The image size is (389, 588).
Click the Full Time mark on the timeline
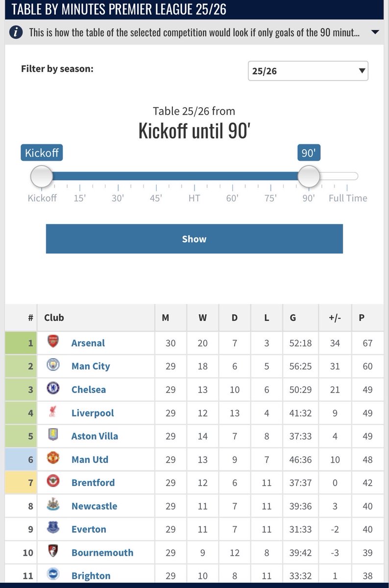tap(348, 198)
